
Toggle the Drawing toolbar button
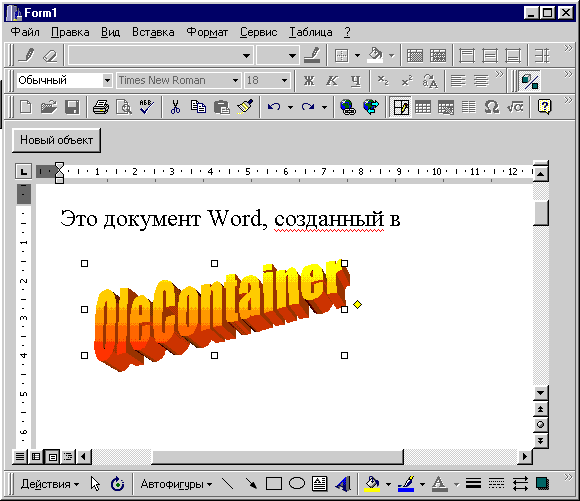(530, 81)
